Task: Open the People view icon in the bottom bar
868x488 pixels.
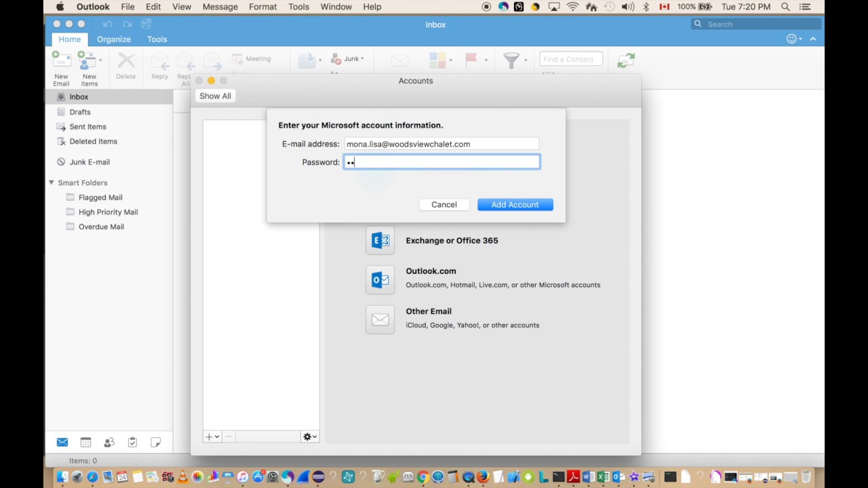Action: 109,442
